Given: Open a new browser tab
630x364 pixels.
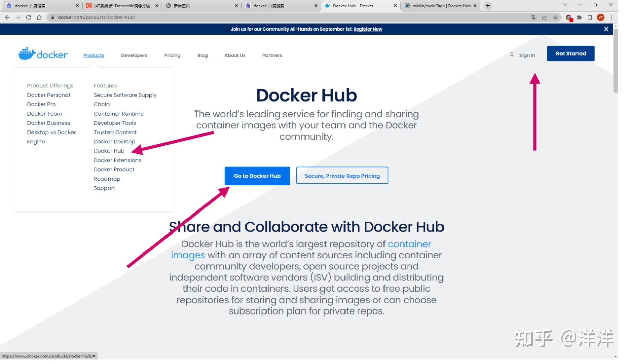Looking at the screenshot, I should point(488,6).
